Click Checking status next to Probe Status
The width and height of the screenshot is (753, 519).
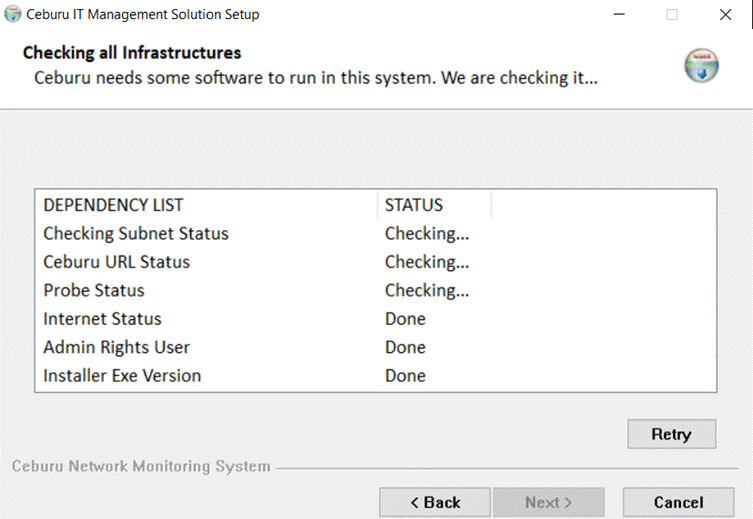pyautogui.click(x=427, y=290)
